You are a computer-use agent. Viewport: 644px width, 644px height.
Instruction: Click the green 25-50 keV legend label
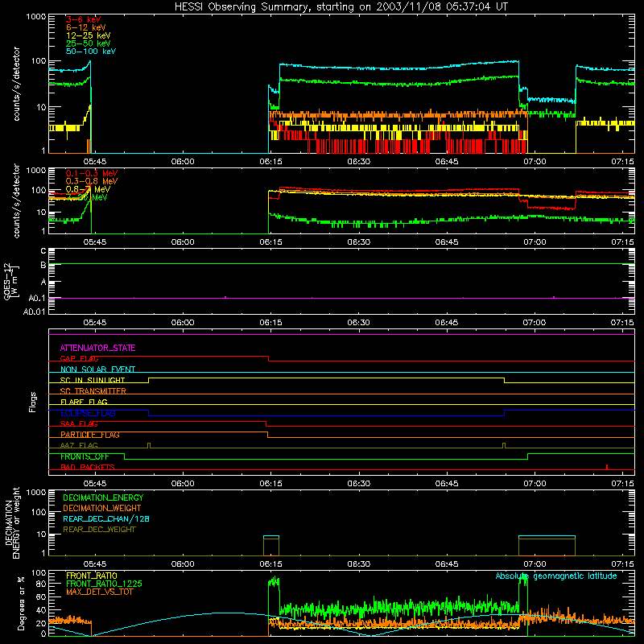tap(89, 43)
